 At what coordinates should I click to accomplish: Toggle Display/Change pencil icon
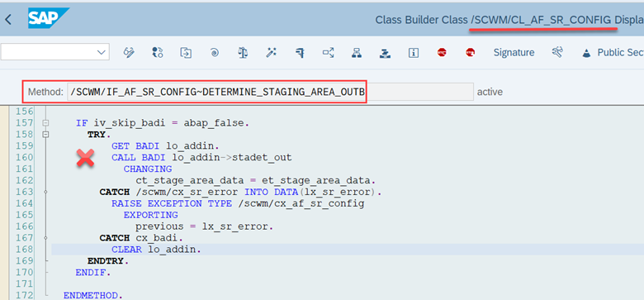tap(129, 52)
